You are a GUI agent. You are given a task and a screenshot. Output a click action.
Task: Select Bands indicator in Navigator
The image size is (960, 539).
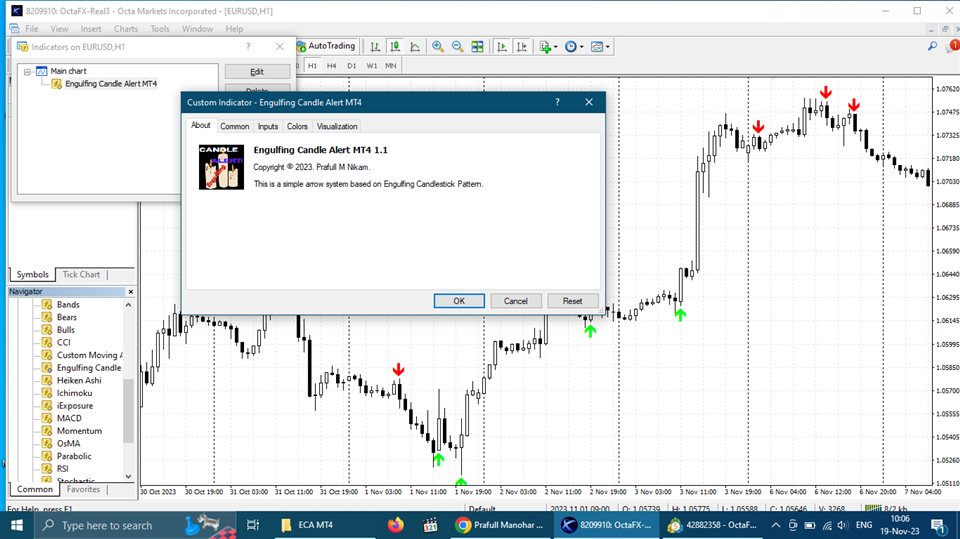click(x=68, y=304)
